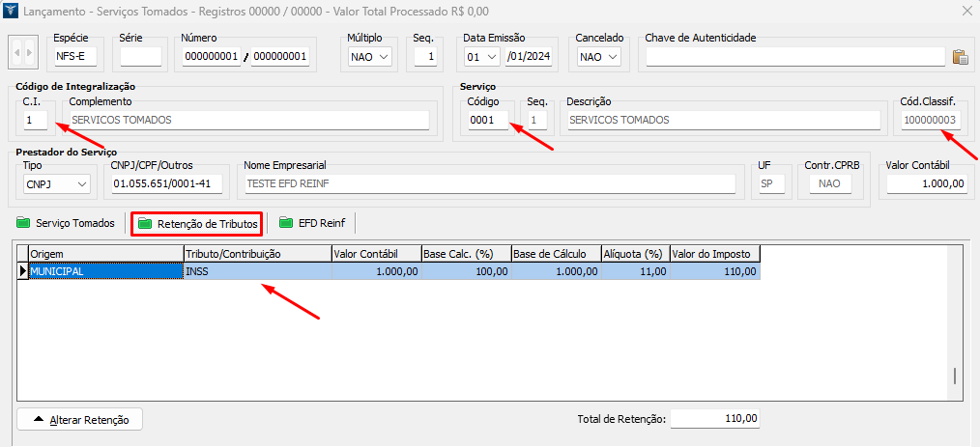Expand the Tipo CNPJ dropdown

coord(81,183)
